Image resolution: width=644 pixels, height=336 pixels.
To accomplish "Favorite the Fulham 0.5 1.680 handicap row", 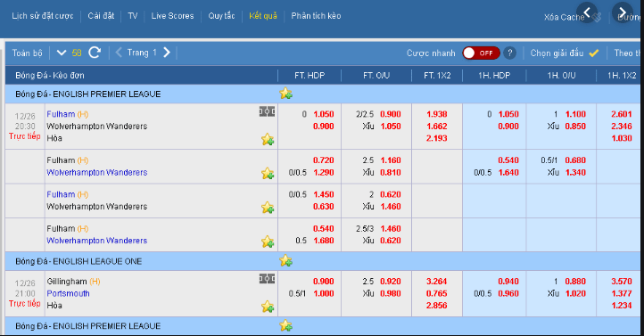I will point(268,242).
